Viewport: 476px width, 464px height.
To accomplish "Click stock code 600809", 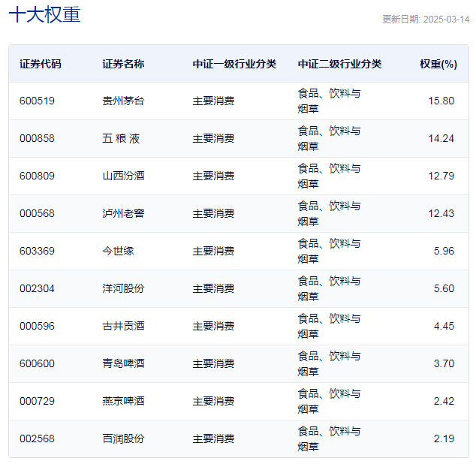I will coord(37,176).
